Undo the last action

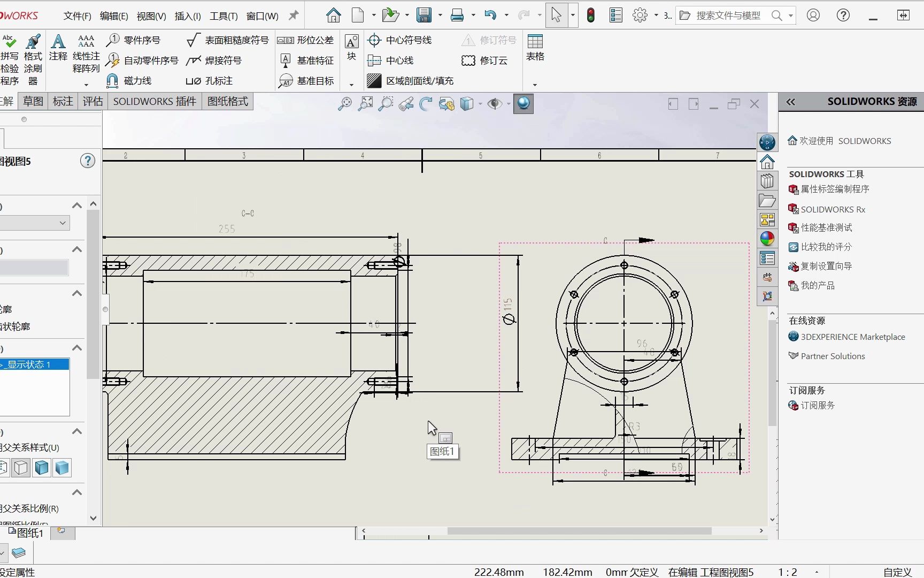490,16
